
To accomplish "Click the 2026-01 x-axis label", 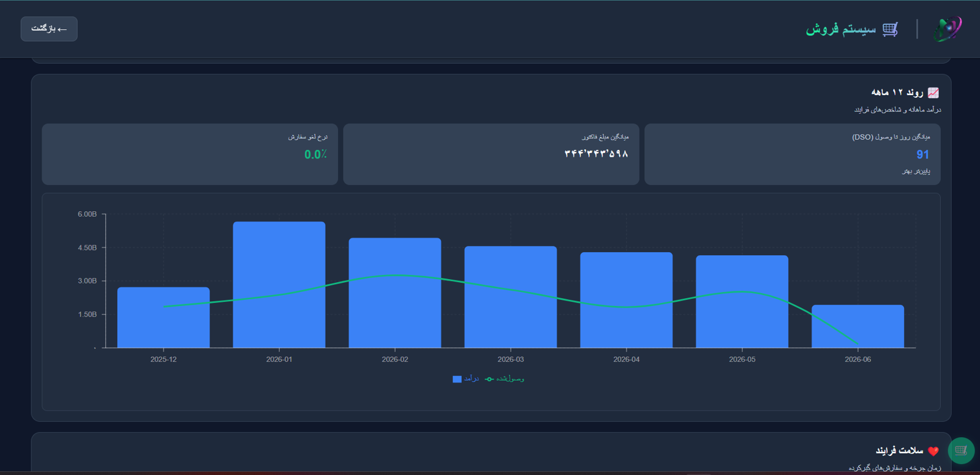I will [x=279, y=359].
